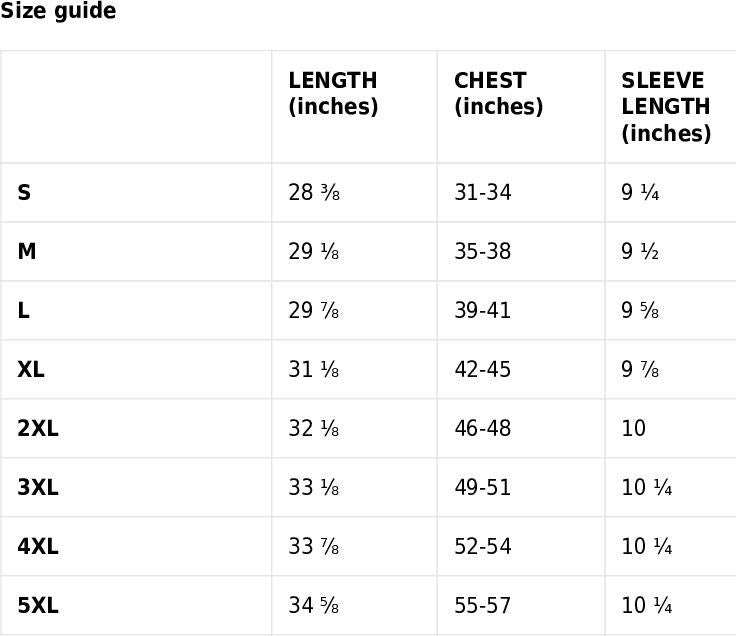Select the L size row label
The image size is (736, 636).
click(x=24, y=311)
